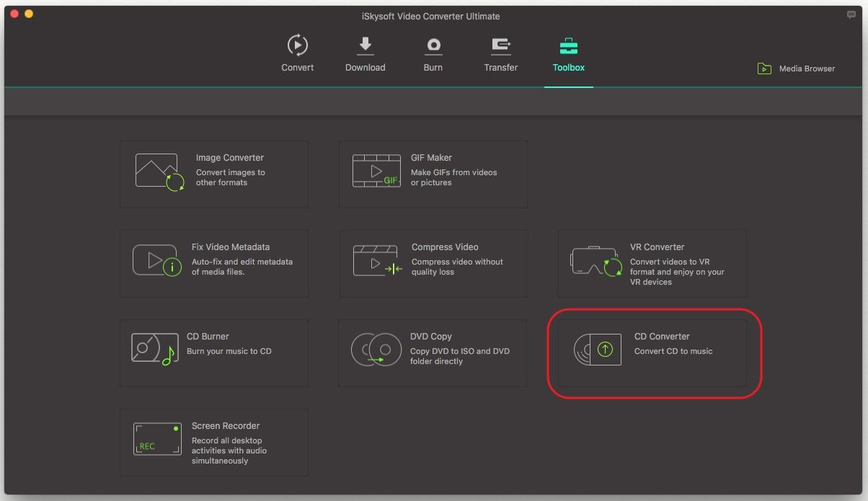Switch to the Convert tab
The height and width of the screenshot is (501, 868).
pos(297,54)
